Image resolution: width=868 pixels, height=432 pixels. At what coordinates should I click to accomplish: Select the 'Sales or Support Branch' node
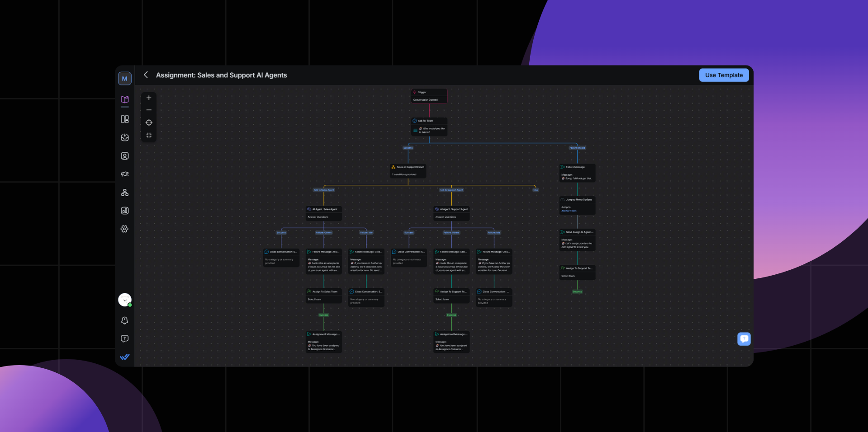[x=408, y=170]
